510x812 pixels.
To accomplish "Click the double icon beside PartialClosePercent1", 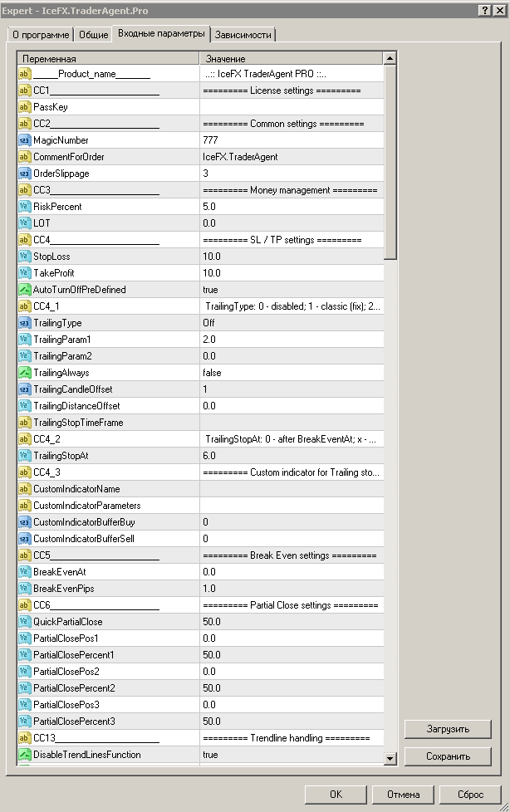I will pyautogui.click(x=24, y=654).
